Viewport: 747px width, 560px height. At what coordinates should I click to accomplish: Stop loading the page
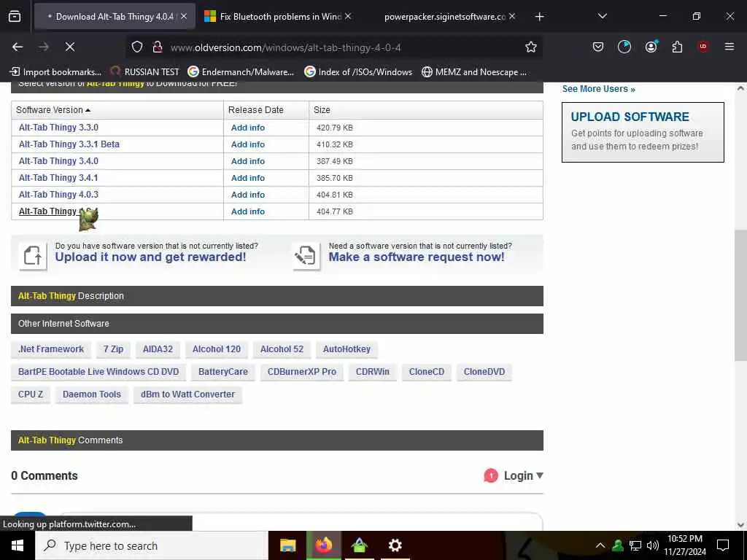click(x=69, y=47)
